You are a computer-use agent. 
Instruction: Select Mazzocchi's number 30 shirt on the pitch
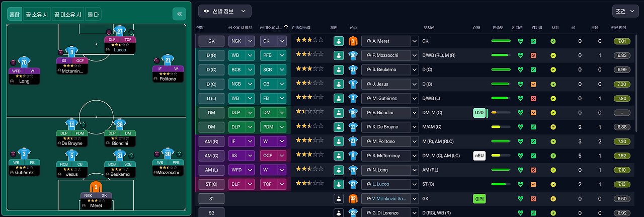168,154
